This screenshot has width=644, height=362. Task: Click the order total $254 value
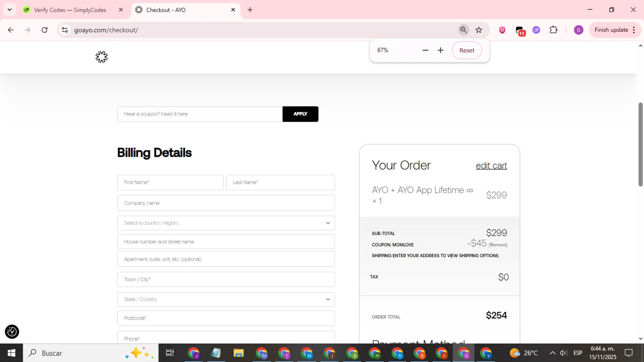click(496, 315)
